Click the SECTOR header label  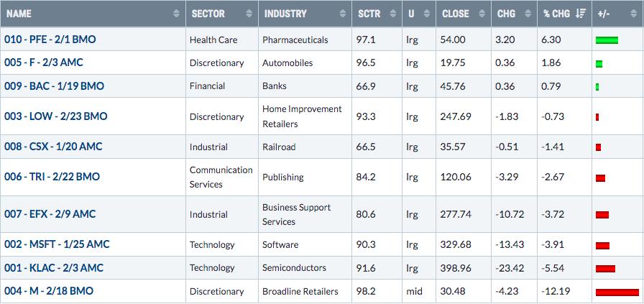[x=208, y=14]
